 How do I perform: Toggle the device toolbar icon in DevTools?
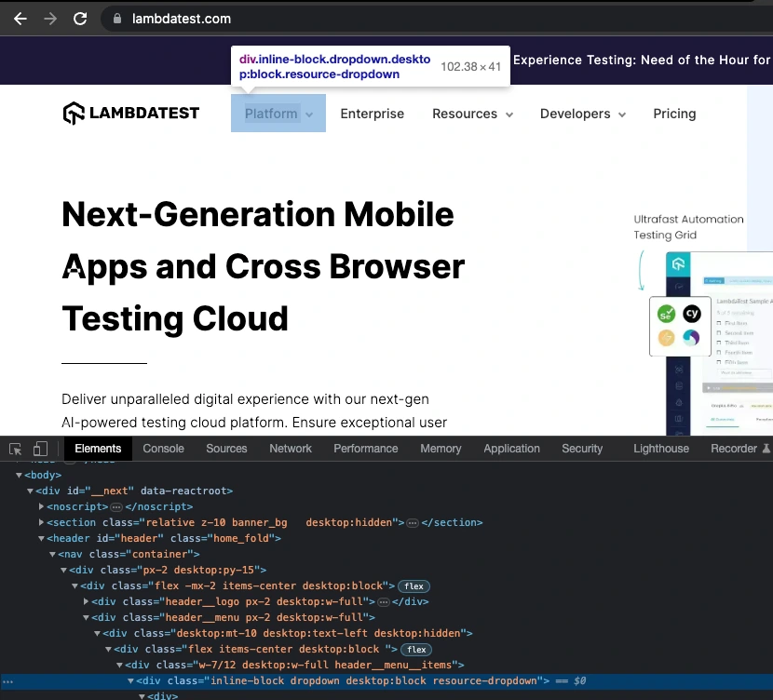pos(40,449)
